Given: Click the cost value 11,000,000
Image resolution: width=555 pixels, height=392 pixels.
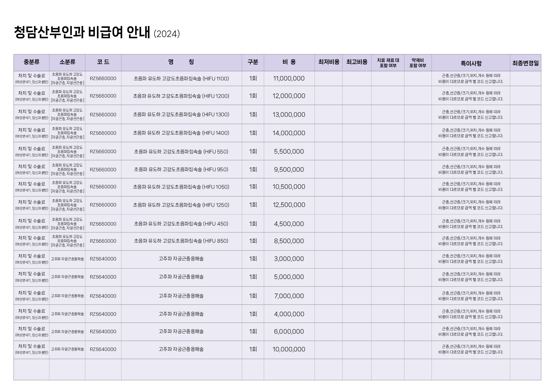Looking at the screenshot, I should (x=289, y=78).
